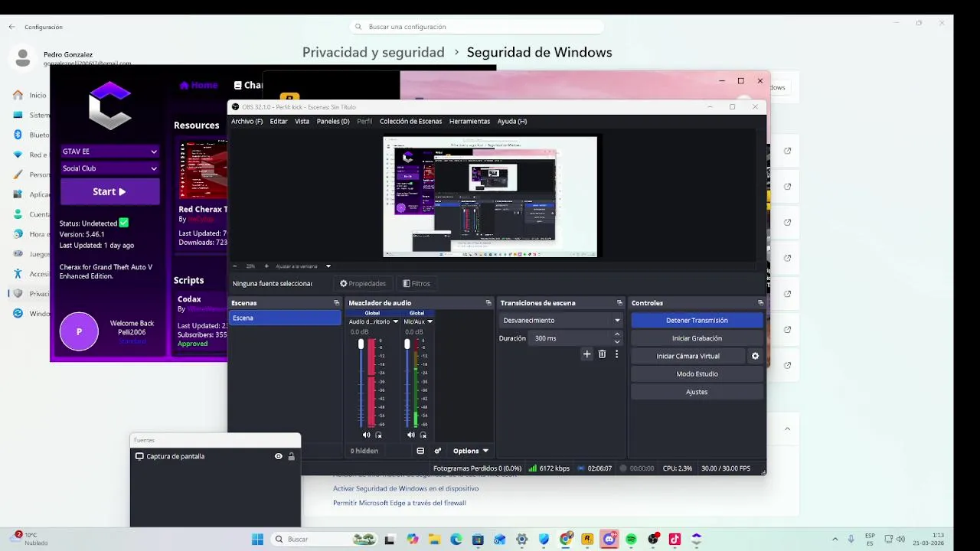Open Ayuda menu in OBS
This screenshot has width=980, height=551.
tap(512, 121)
